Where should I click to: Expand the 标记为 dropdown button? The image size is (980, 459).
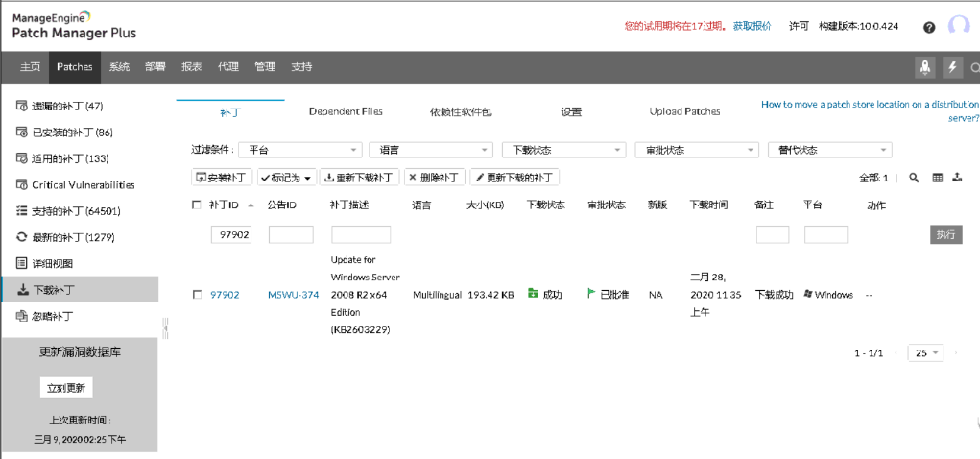tap(287, 178)
